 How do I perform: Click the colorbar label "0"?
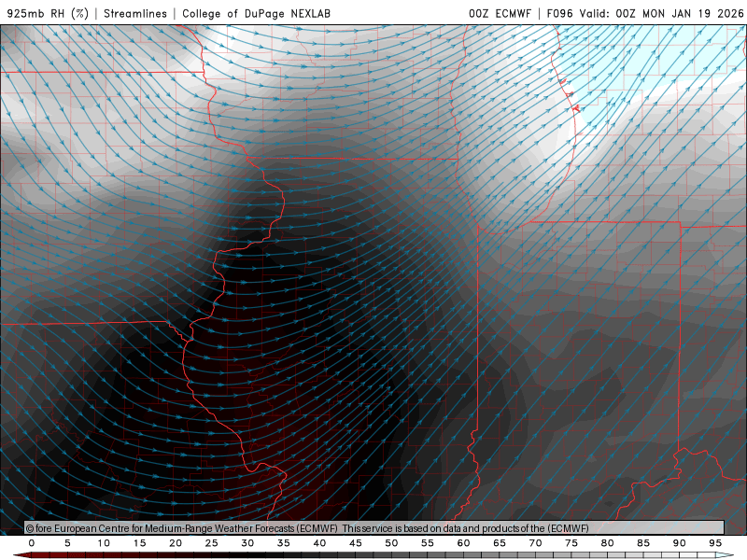click(x=32, y=543)
